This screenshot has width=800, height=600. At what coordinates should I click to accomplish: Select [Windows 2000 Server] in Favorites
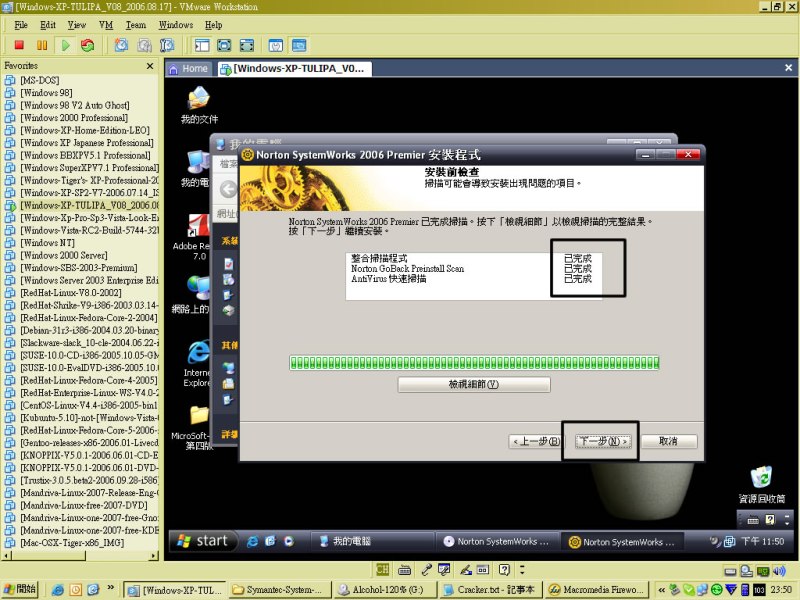(x=64, y=255)
